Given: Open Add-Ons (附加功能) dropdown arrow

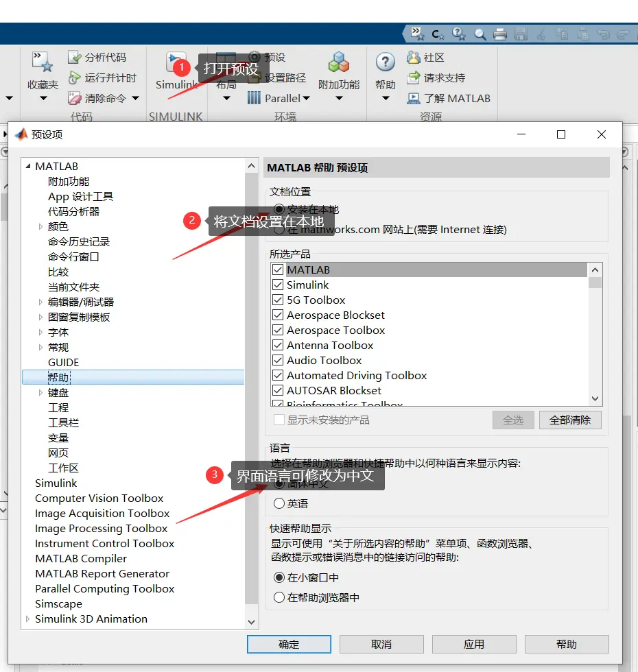Looking at the screenshot, I should coord(339,98).
